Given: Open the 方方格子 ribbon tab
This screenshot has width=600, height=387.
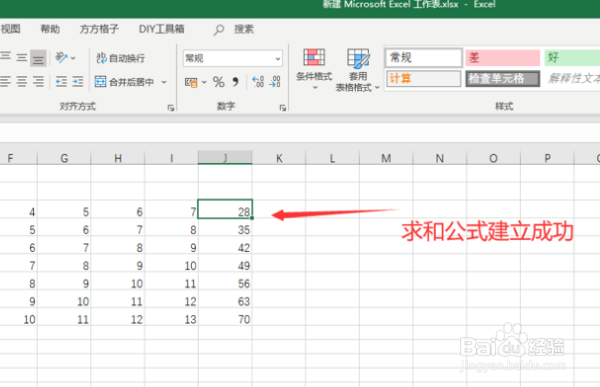Looking at the screenshot, I should click(x=99, y=29).
